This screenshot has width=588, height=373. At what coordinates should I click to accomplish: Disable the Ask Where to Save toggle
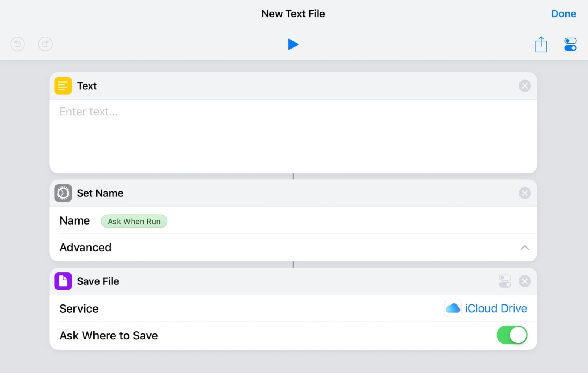pyautogui.click(x=512, y=335)
